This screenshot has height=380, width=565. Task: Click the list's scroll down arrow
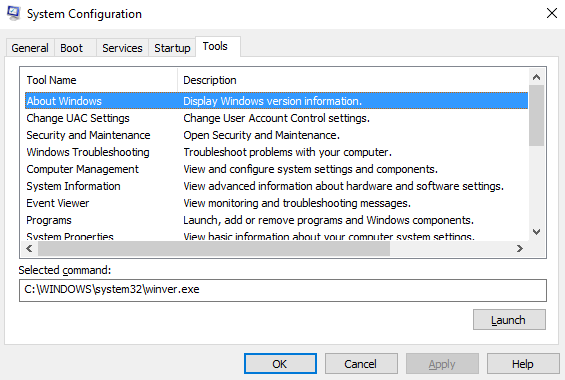click(537, 232)
